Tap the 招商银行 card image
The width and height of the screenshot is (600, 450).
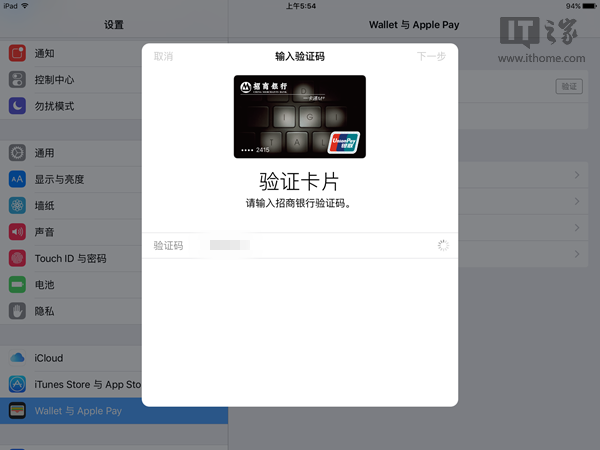click(x=300, y=117)
